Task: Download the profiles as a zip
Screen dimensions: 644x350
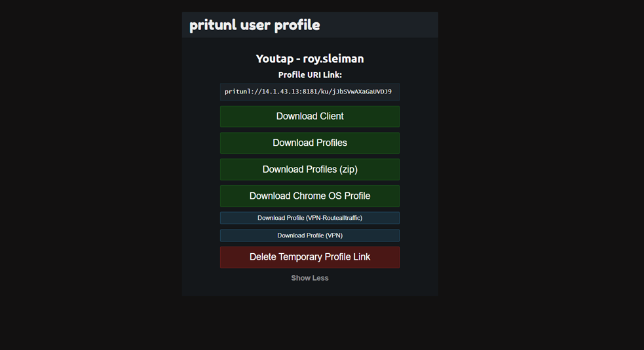Action: [309, 169]
